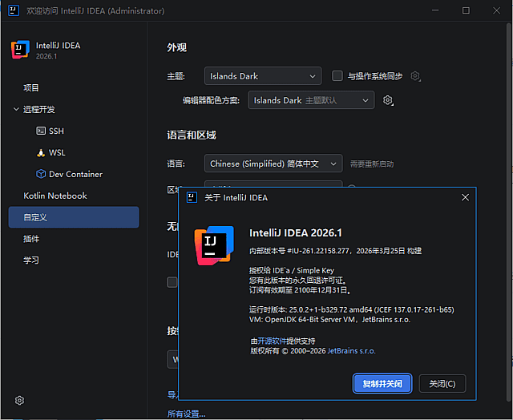The height and width of the screenshot is (420, 513).
Task: Switch to the 项目 tab
Action: (x=31, y=87)
